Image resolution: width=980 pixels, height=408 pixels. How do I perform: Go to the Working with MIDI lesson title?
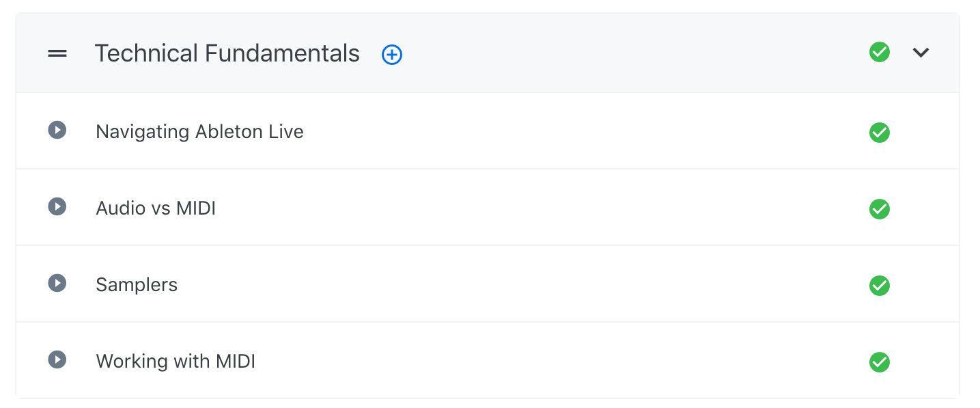point(176,361)
